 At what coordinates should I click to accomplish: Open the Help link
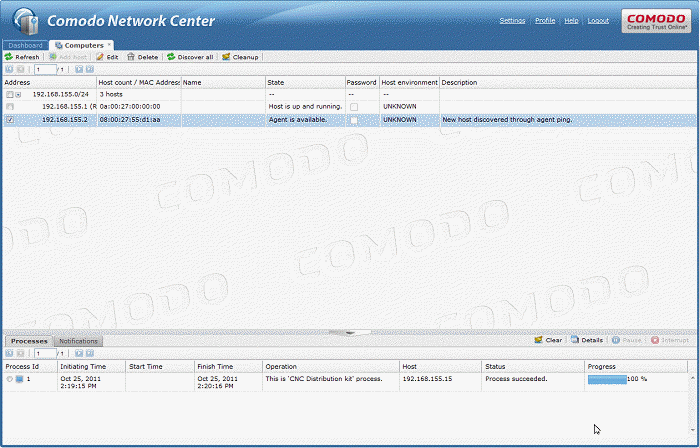click(571, 21)
